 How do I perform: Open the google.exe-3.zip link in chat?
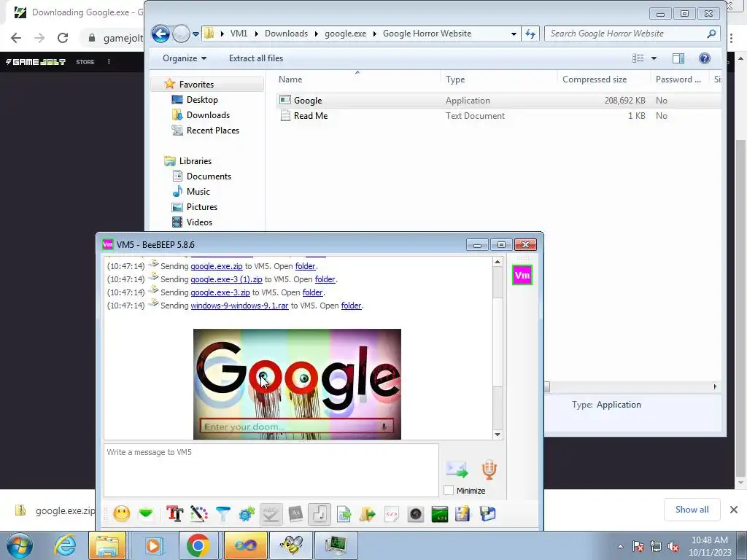tap(220, 292)
